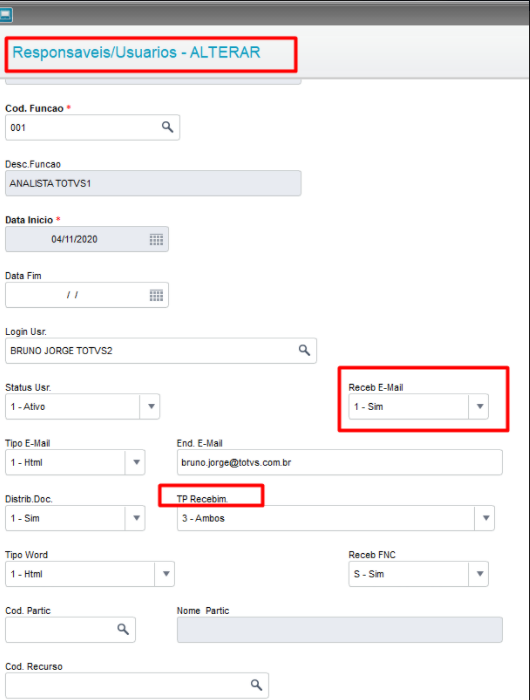Expand the Tipo Word dropdown
Screen dimensions: 530x700
[166, 574]
